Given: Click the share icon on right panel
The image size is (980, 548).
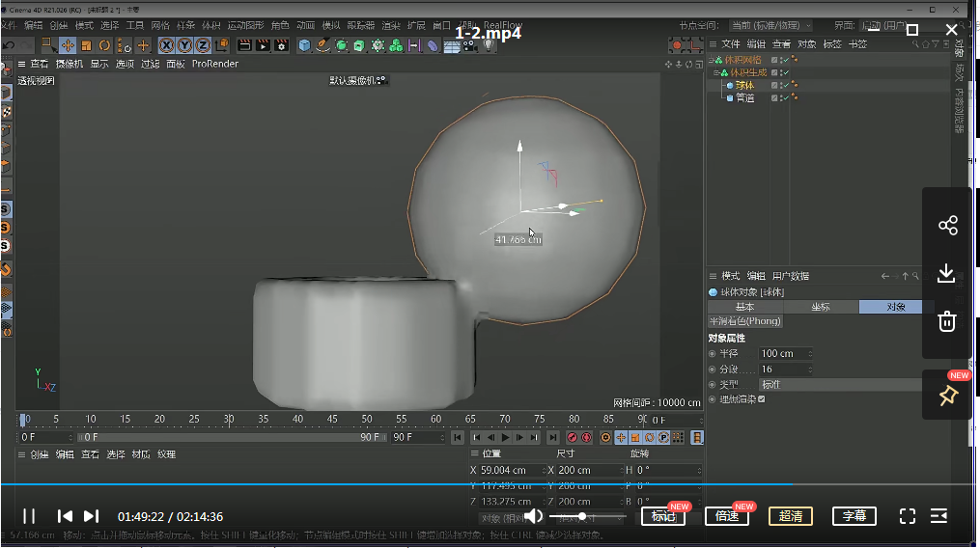Looking at the screenshot, I should coord(947,226).
